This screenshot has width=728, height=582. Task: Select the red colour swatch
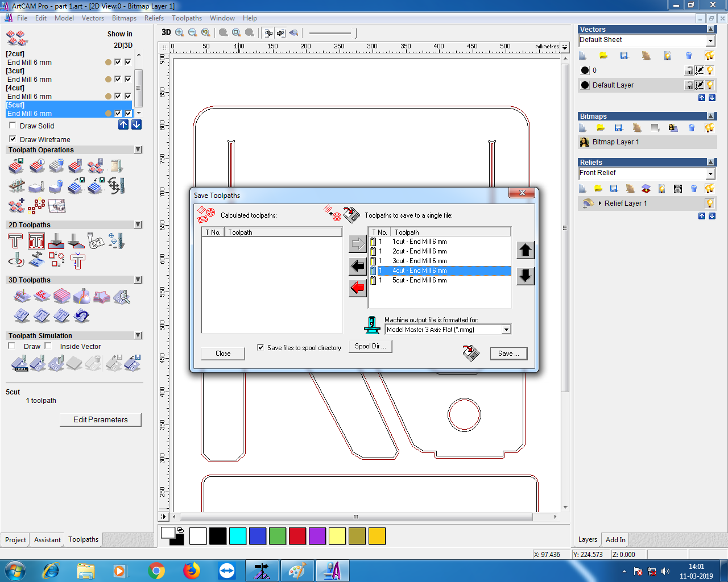297,536
